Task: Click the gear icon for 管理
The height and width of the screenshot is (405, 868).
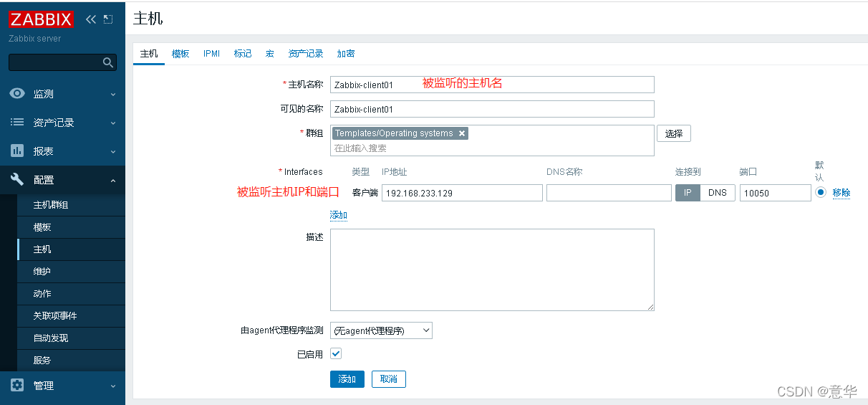Action: coord(17,386)
